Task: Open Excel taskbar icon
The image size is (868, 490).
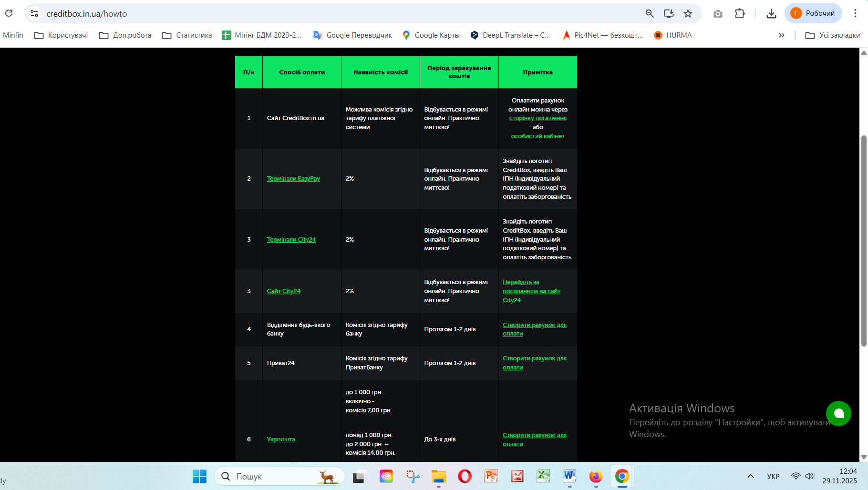Action: pos(543,476)
